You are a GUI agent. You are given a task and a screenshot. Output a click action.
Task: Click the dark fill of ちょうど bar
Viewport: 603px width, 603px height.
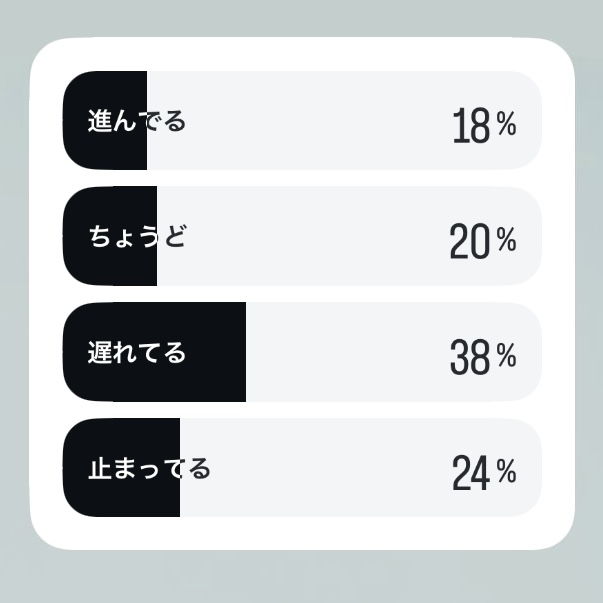(x=110, y=236)
